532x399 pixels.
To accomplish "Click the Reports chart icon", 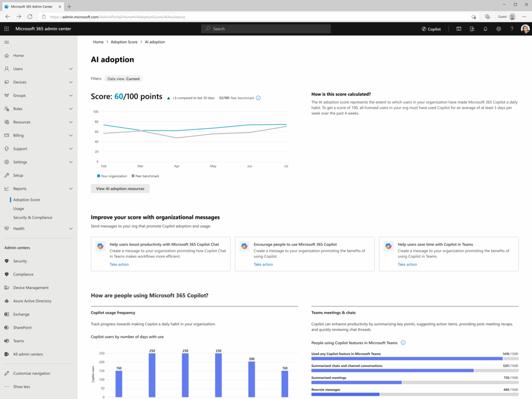I will (6, 188).
